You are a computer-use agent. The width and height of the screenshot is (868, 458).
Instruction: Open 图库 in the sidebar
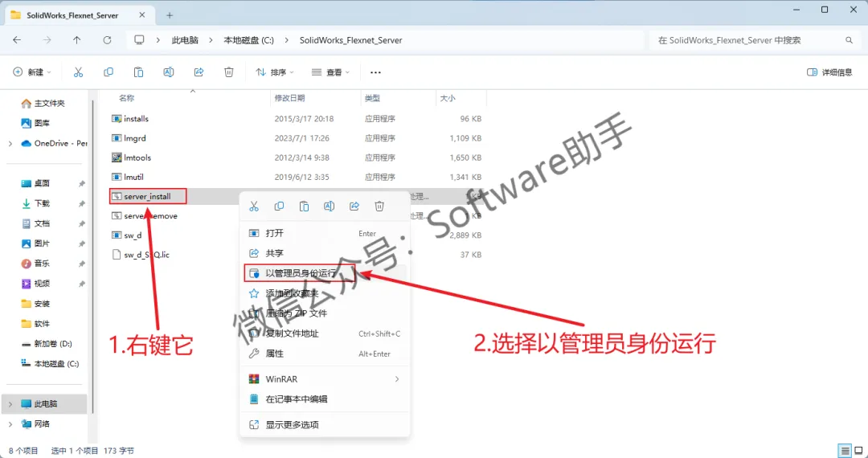click(35, 124)
